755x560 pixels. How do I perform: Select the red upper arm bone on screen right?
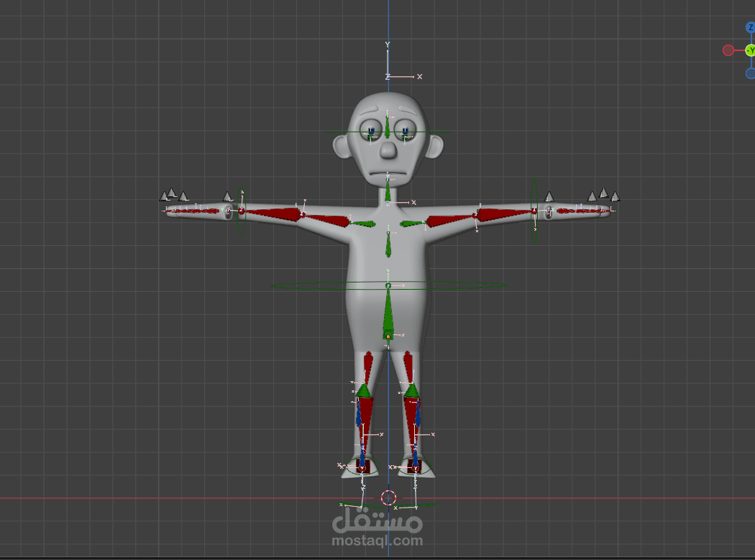449,221
